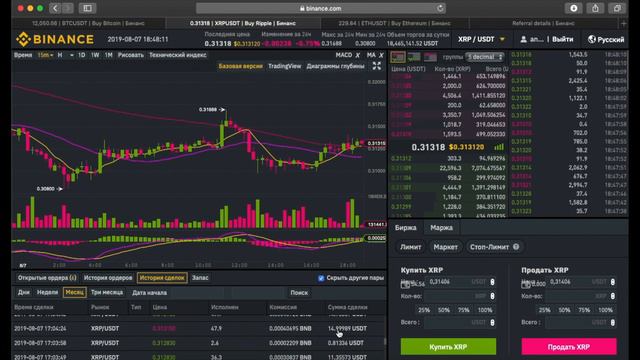
Task: Select the 'История сделок' tab
Action: tap(162, 278)
